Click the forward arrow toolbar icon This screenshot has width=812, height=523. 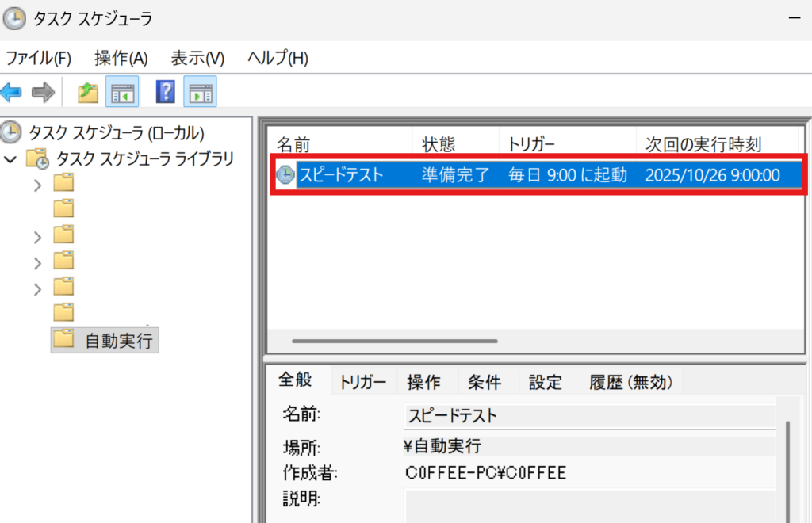click(x=43, y=93)
